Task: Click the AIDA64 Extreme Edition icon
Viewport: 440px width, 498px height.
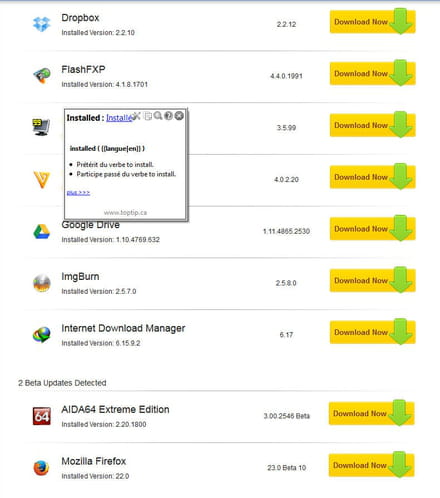Action: point(42,416)
